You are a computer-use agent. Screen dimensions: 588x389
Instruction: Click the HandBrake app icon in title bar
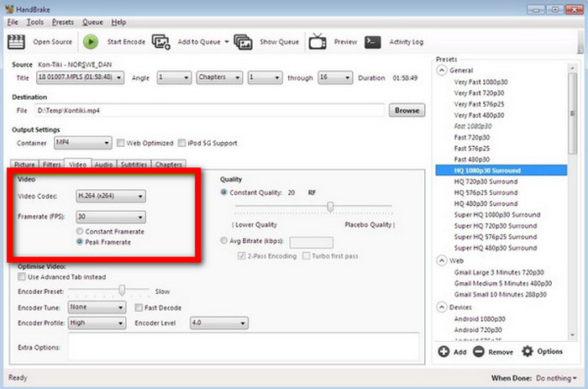(9, 9)
